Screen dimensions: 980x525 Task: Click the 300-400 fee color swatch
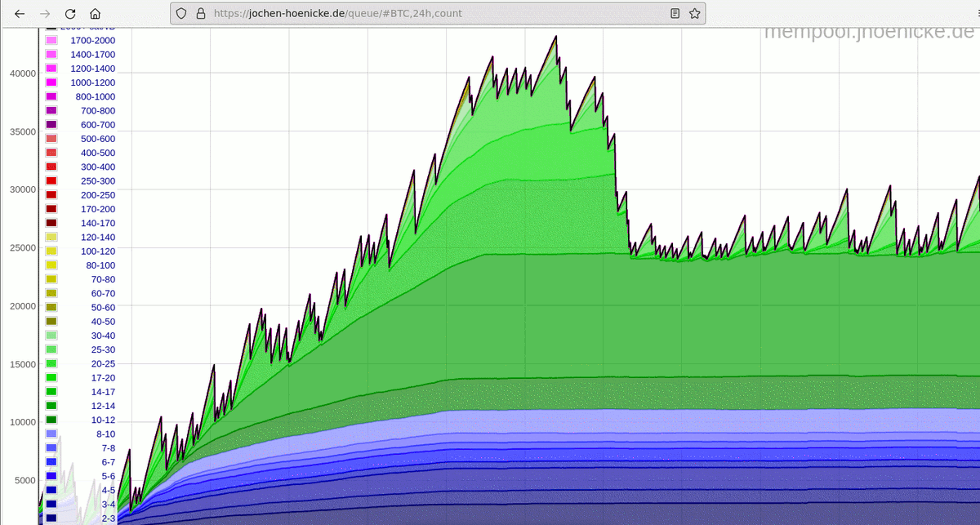51,167
